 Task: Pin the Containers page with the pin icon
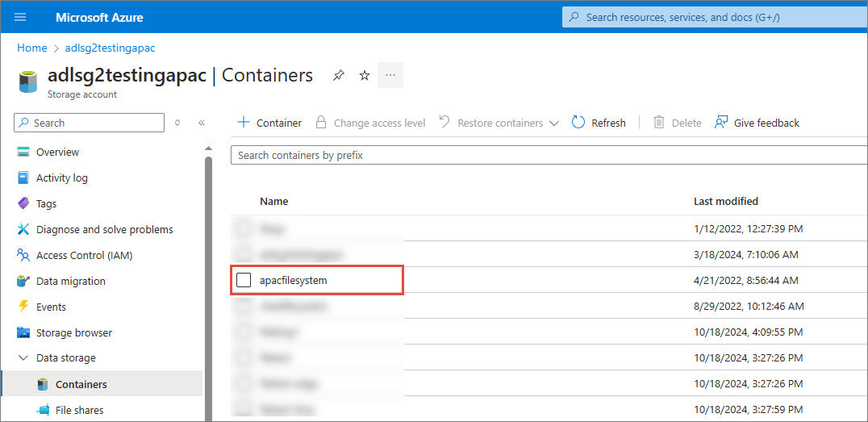[339, 75]
